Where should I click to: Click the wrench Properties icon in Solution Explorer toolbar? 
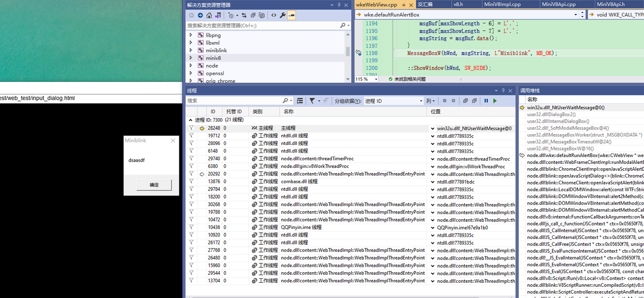pyautogui.click(x=283, y=15)
